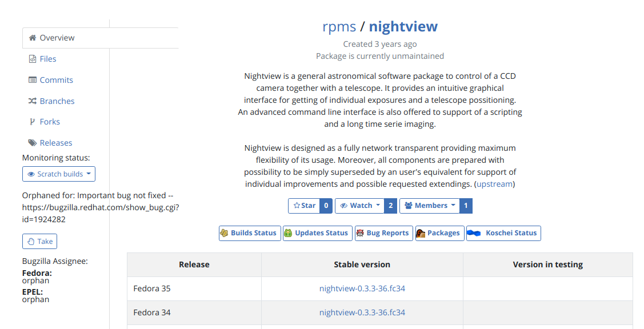
Task: Click the Updates Status bodhi icon
Action: 289,233
